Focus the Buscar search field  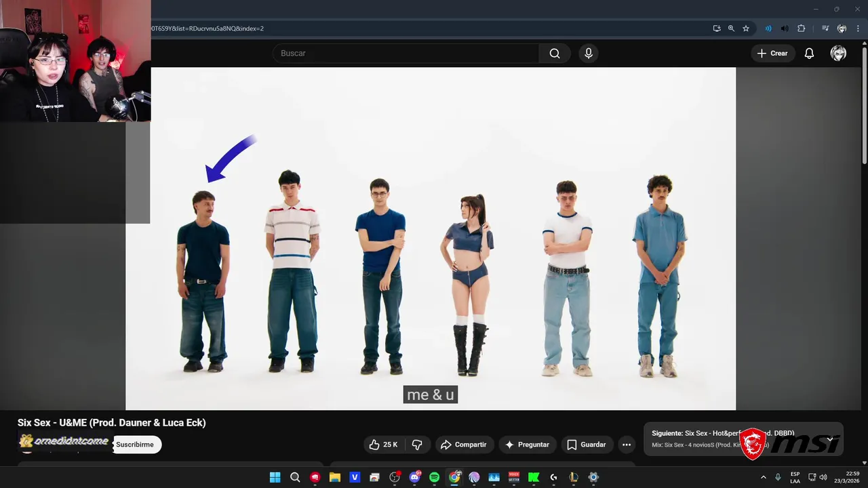[406, 54]
